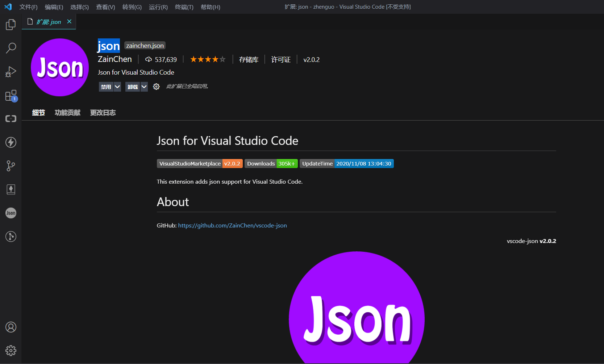Close the 扩展 json tab
Image resolution: width=604 pixels, height=364 pixels.
tap(69, 22)
